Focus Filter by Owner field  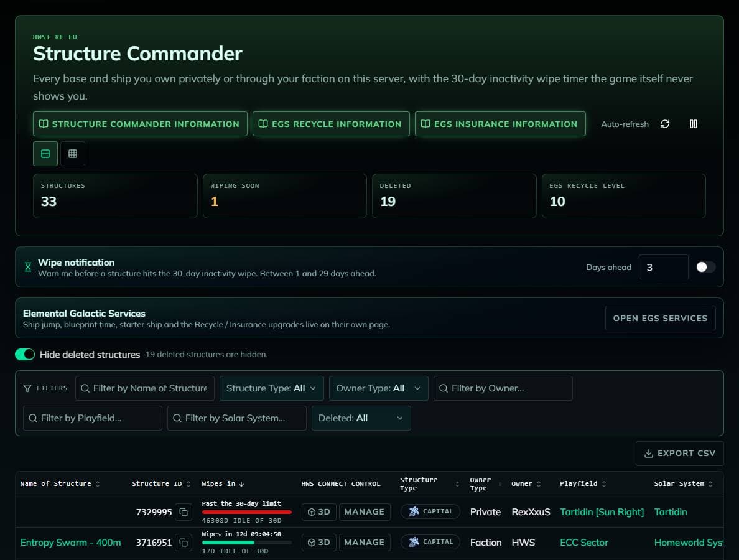pos(503,388)
